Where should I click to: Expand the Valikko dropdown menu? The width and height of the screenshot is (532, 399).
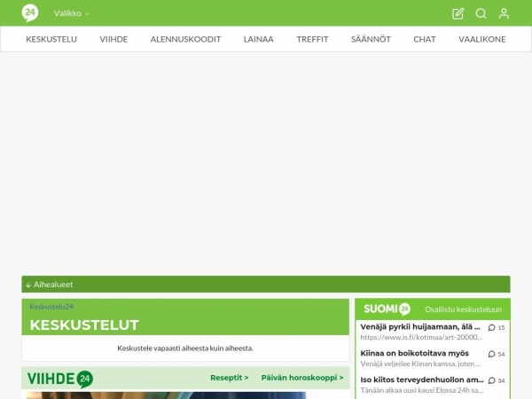click(x=71, y=13)
